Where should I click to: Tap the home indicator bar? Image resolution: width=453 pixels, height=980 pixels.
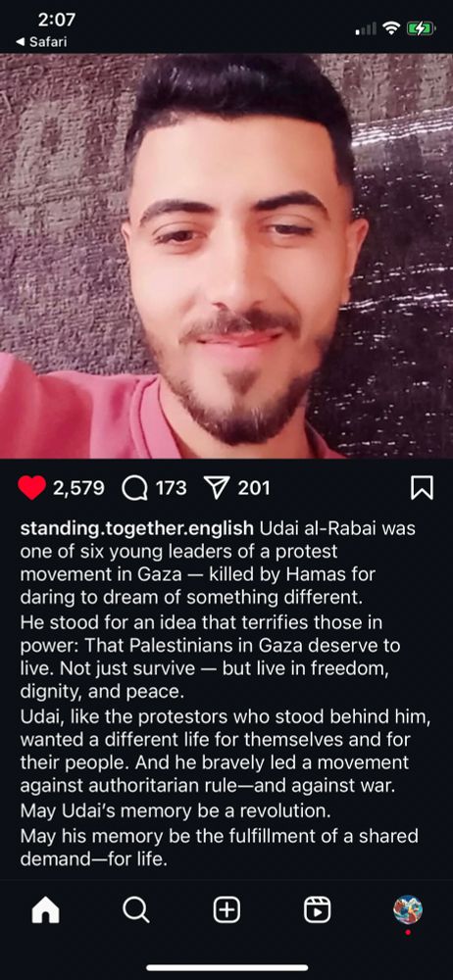[x=226, y=967]
